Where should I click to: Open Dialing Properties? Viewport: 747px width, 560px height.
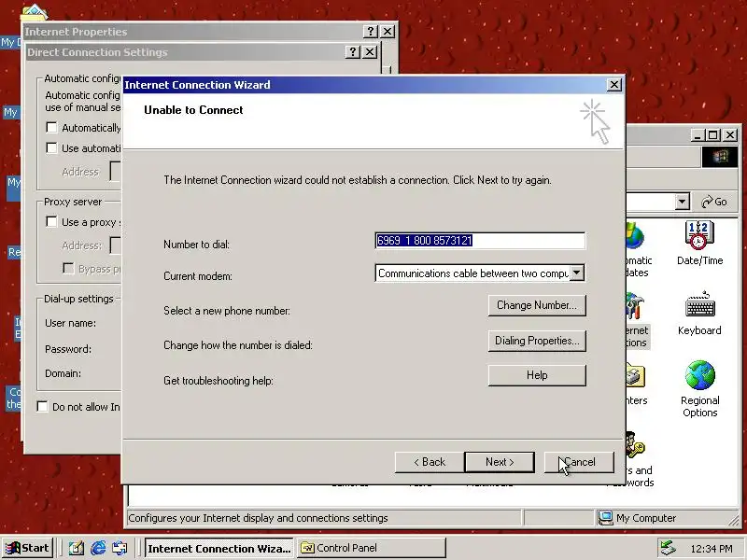[x=537, y=341]
